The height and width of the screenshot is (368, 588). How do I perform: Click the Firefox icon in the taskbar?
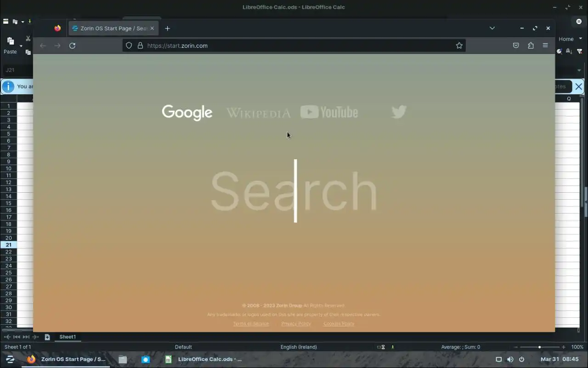tap(31, 359)
